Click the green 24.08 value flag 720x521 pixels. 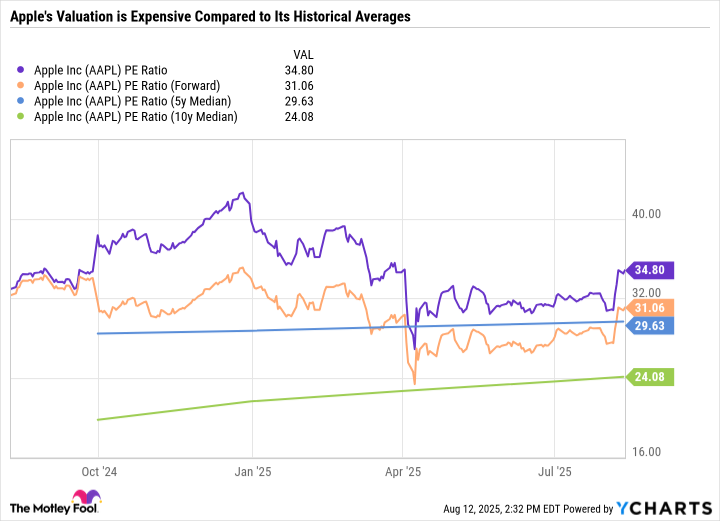coord(654,377)
